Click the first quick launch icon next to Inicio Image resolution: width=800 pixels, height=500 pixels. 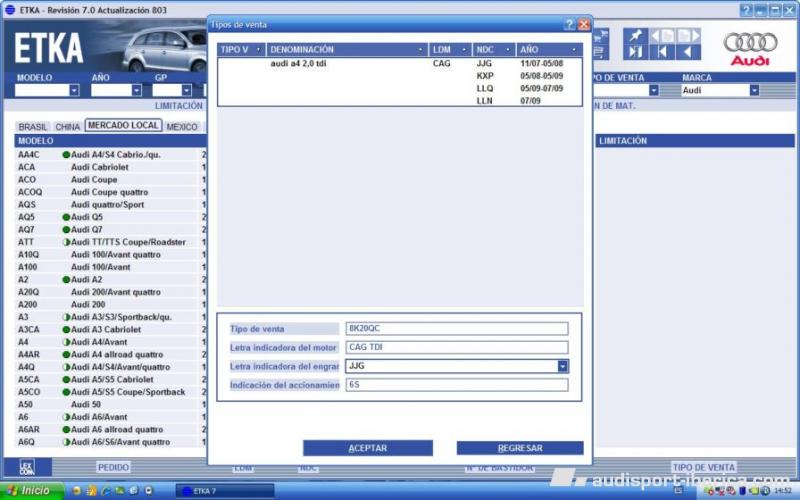pos(77,491)
